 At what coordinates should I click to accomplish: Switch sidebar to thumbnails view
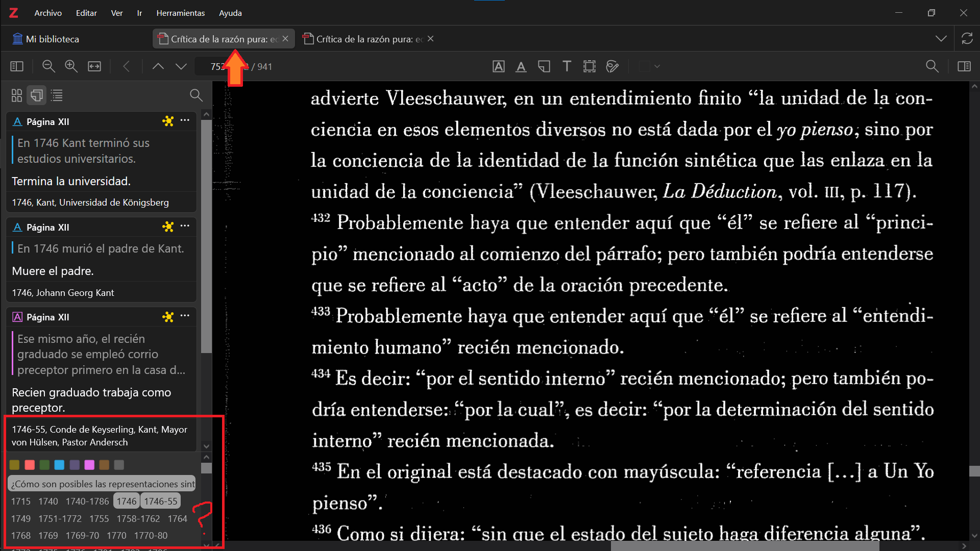[x=17, y=95]
